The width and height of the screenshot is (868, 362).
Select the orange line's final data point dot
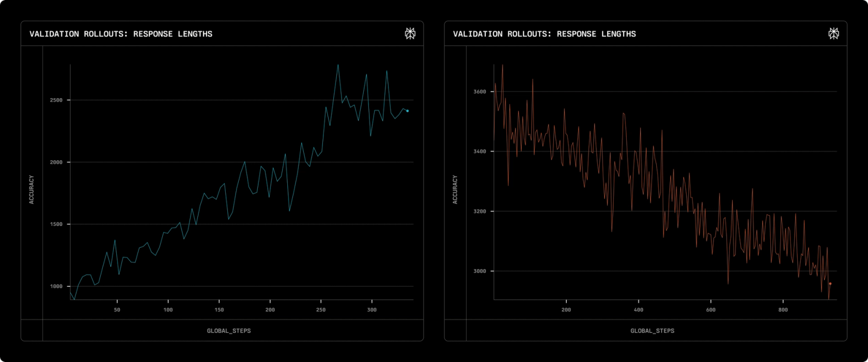coord(830,283)
